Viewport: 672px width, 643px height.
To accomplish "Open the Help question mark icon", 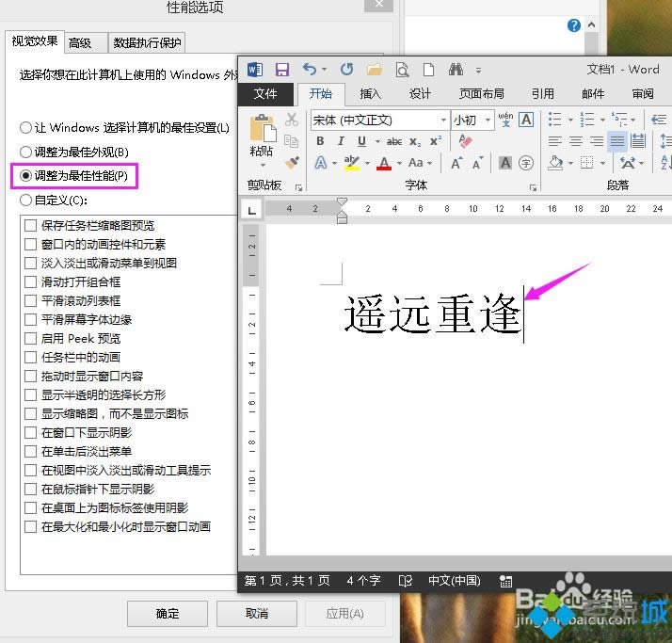I will tap(574, 26).
